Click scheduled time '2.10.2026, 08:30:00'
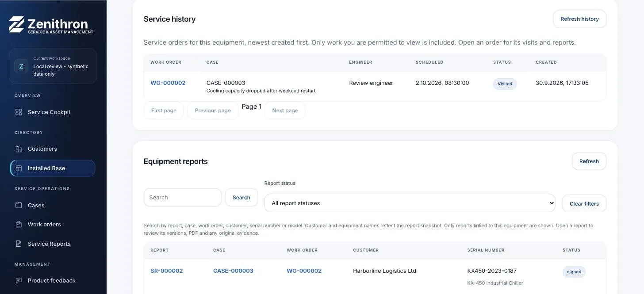Viewport: 644px width, 294px height. (442, 83)
